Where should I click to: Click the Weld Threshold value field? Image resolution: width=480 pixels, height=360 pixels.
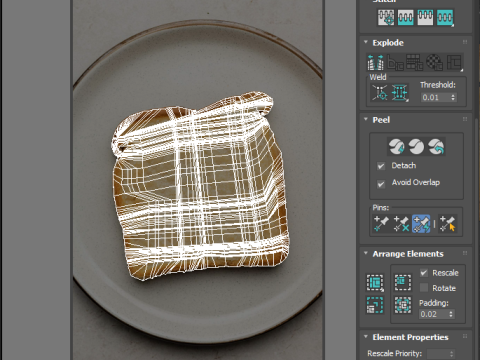point(435,97)
